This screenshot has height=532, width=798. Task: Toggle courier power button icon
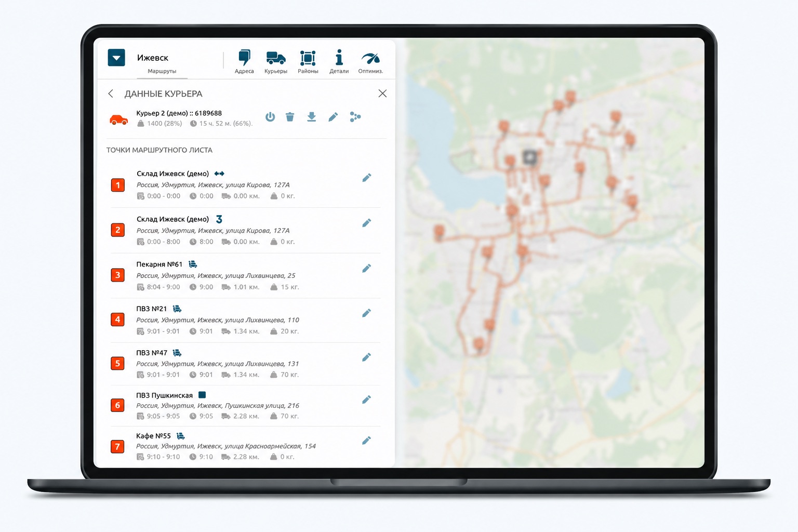pos(270,117)
